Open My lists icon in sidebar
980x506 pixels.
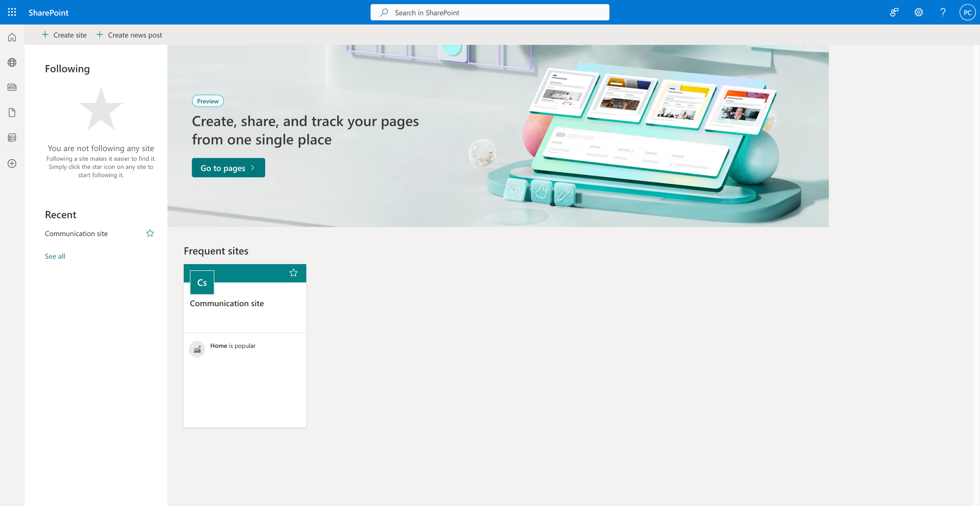click(12, 138)
